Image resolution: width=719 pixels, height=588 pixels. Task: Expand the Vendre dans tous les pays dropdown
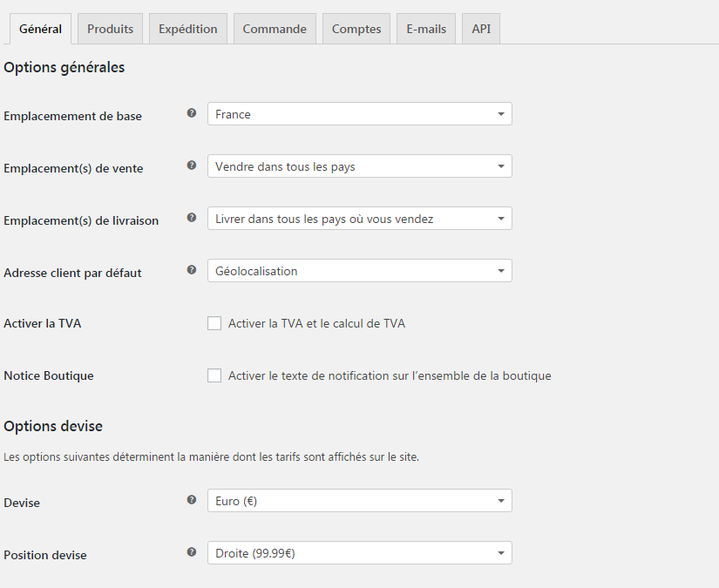tap(359, 166)
